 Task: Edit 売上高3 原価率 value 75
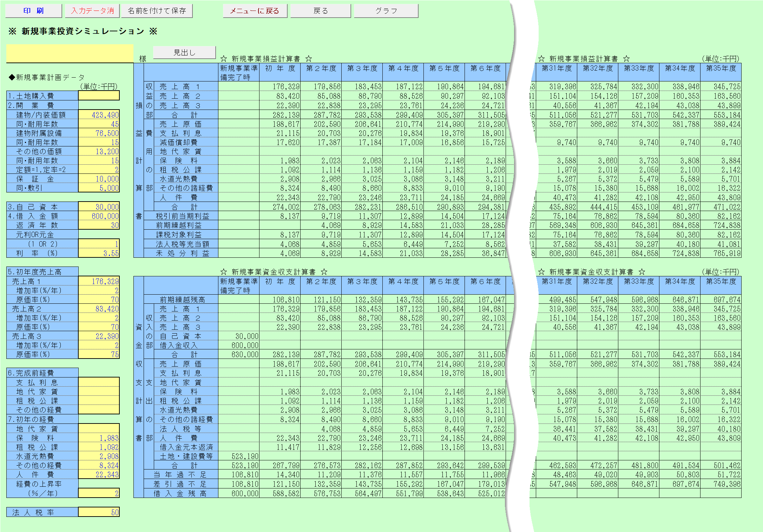[x=99, y=354]
